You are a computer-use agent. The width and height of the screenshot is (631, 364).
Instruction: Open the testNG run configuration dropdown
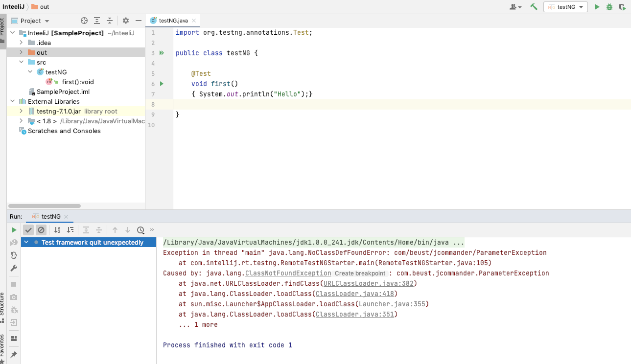coord(565,7)
